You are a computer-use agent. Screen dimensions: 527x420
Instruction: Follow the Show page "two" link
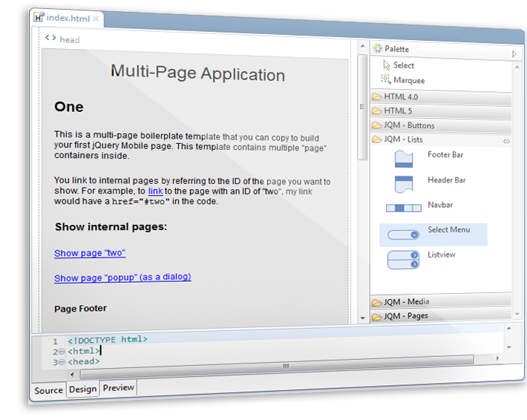[90, 253]
